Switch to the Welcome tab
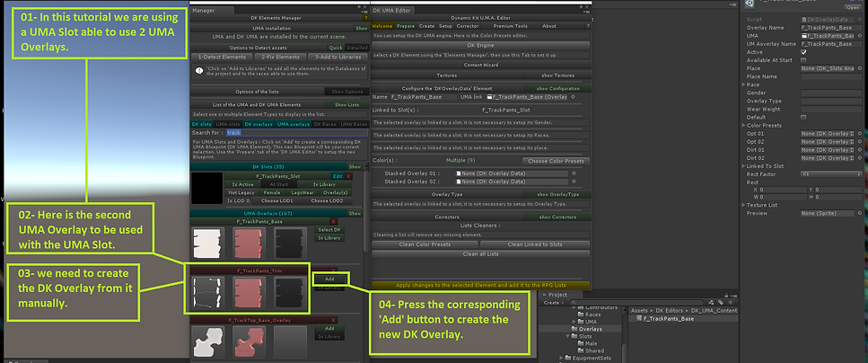The image size is (868, 363). pos(382,26)
